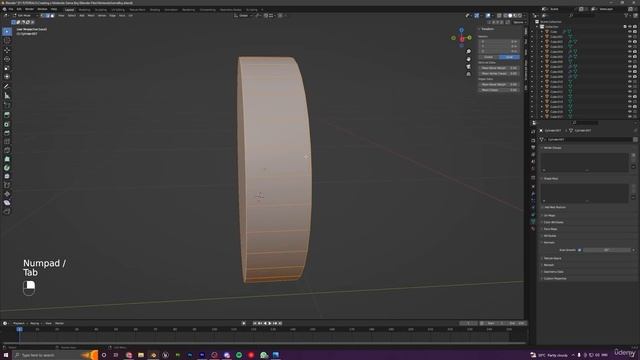Viewport: 640px width, 360px height.
Task: Open the Render menu
Action: (29, 9)
